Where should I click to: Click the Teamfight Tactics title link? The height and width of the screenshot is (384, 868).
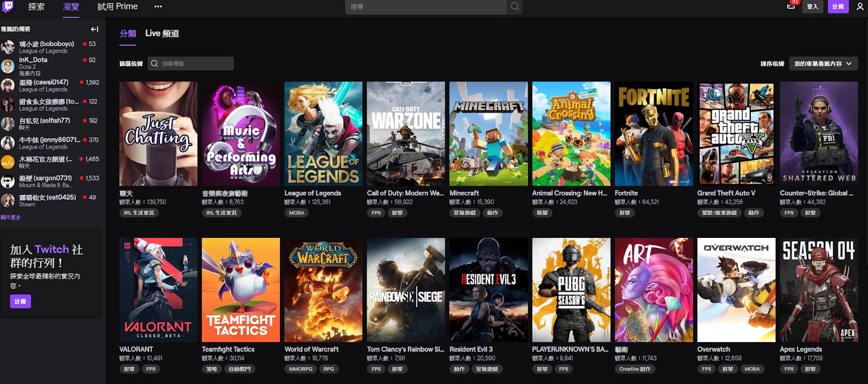pos(228,350)
